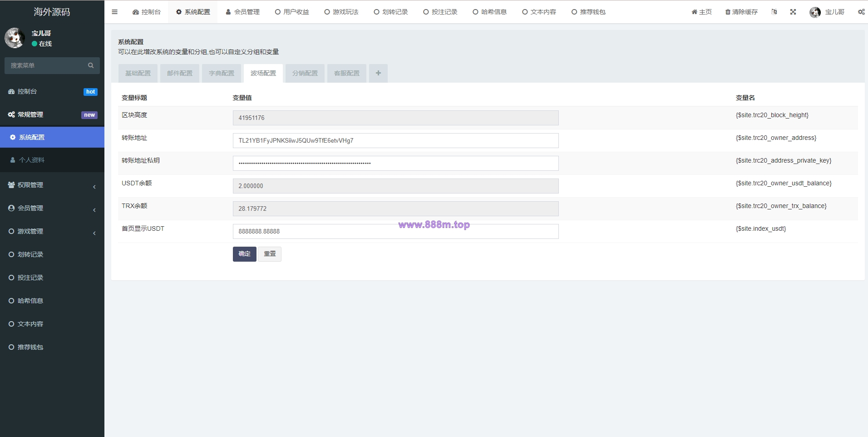Add a new config group with plus tab

point(378,73)
